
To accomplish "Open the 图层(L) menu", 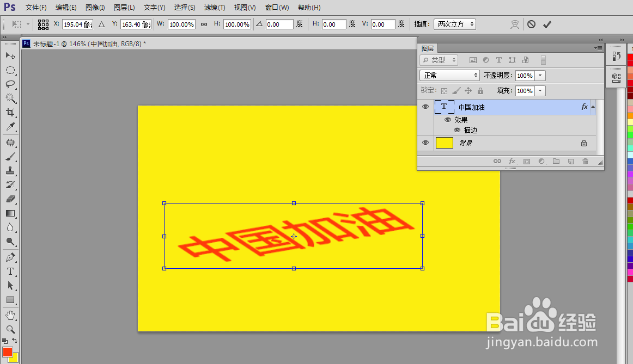I will pos(124,8).
